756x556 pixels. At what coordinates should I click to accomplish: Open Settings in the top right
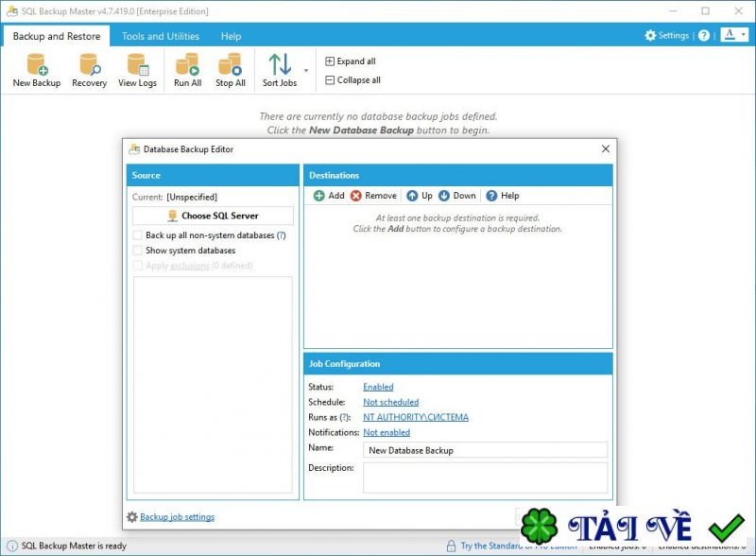click(667, 35)
